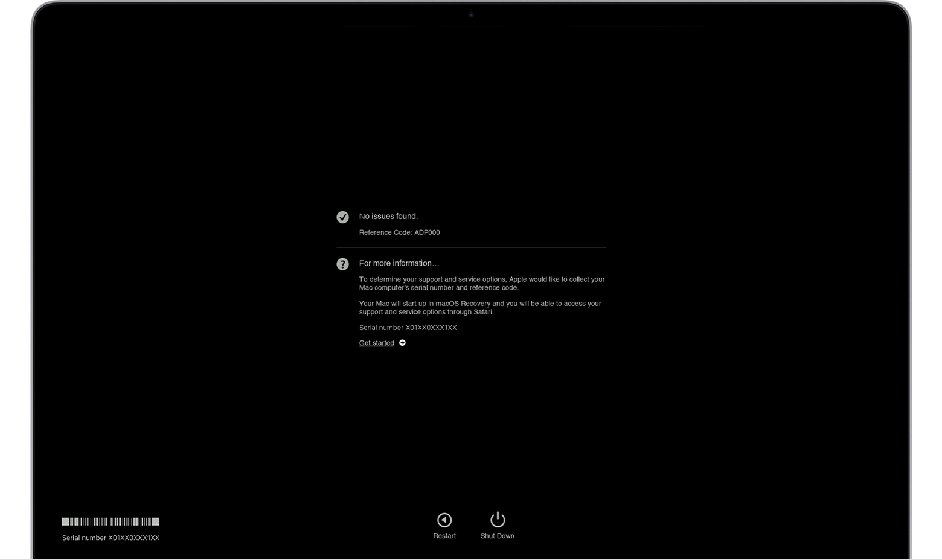This screenshot has width=942, height=560.
Task: Select the serial number label below the barcode
Action: point(110,538)
